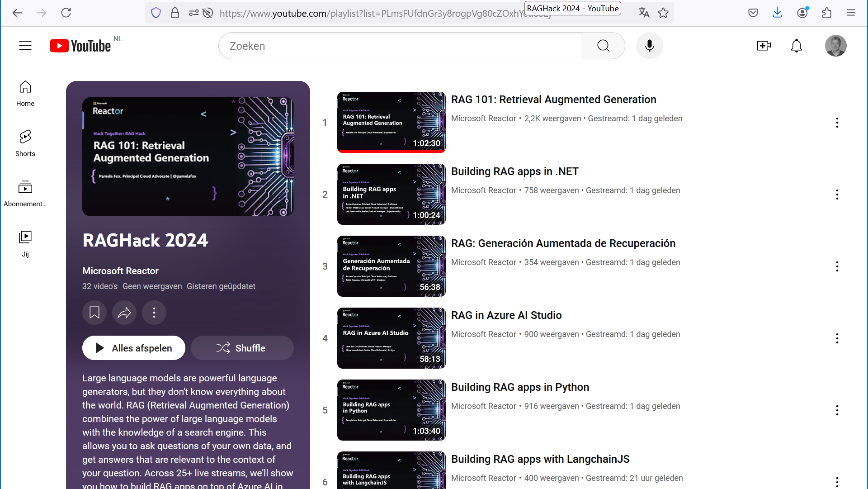Screen dimensions: 868x489
Task: Click the translate page icon
Action: click(x=644, y=13)
